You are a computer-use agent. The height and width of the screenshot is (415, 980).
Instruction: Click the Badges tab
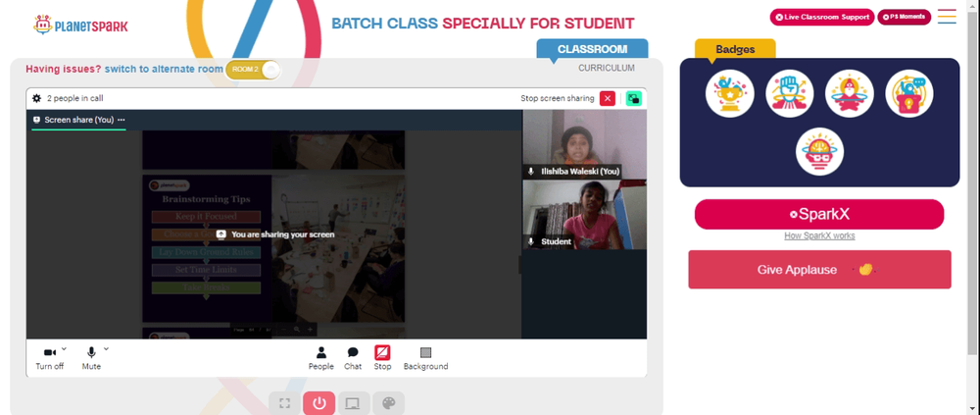point(735,49)
